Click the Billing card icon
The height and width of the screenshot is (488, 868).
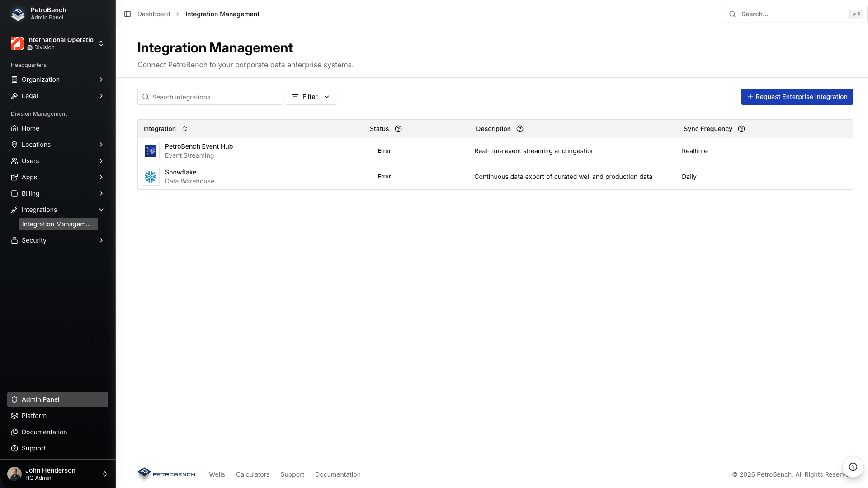click(14, 193)
